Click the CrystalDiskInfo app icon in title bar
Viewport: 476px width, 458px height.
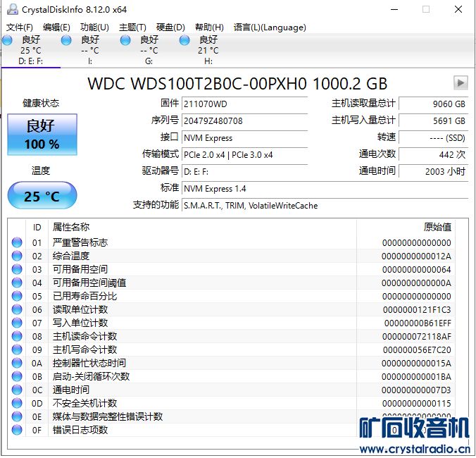(13, 9)
